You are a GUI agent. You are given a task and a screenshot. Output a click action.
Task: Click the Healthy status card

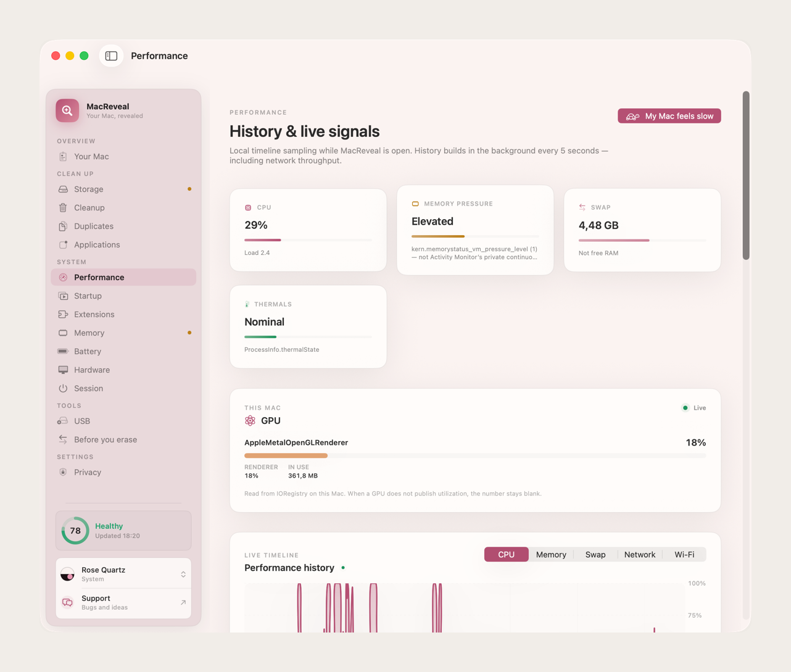(123, 531)
